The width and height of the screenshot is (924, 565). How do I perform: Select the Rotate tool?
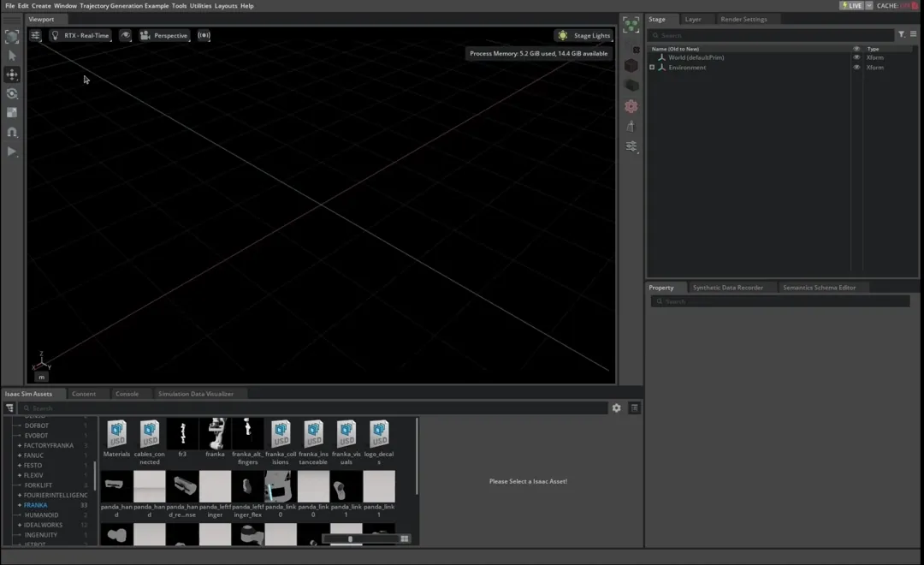pos(11,93)
